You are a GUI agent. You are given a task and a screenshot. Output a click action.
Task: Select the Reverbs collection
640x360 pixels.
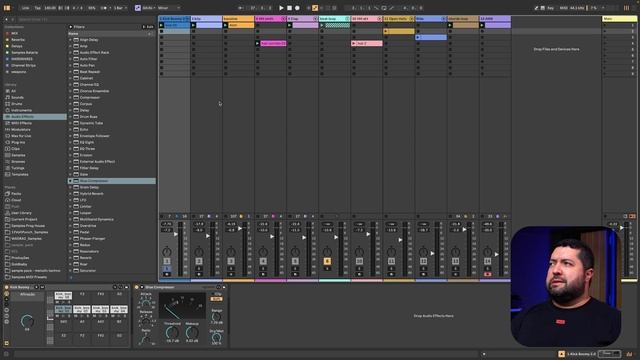pos(18,40)
